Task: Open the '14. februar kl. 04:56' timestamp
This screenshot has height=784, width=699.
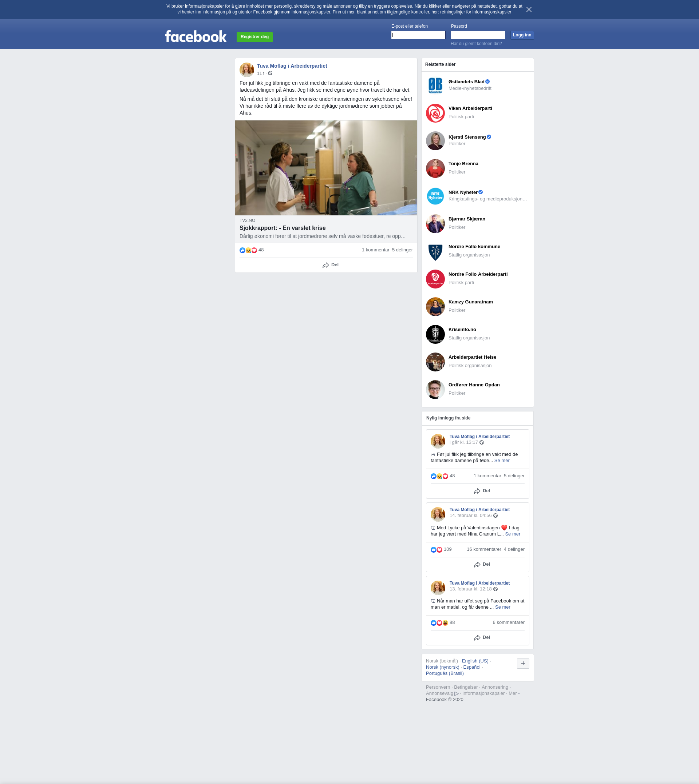Action: coord(470,516)
